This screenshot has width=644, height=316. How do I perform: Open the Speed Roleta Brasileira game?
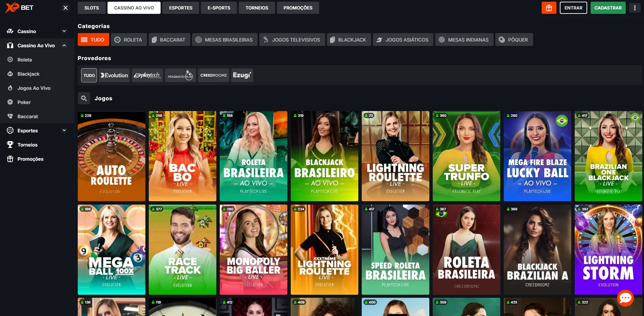pyautogui.click(x=396, y=249)
